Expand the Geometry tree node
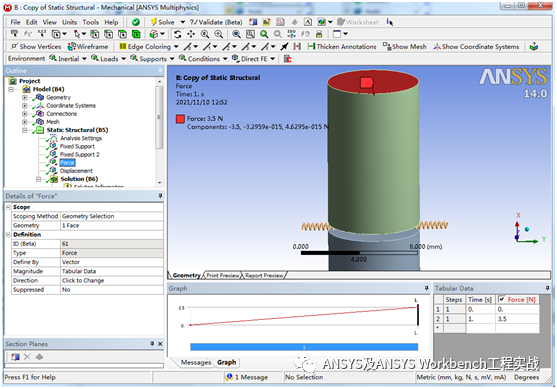This screenshot has height=389, width=557. pyautogui.click(x=25, y=97)
